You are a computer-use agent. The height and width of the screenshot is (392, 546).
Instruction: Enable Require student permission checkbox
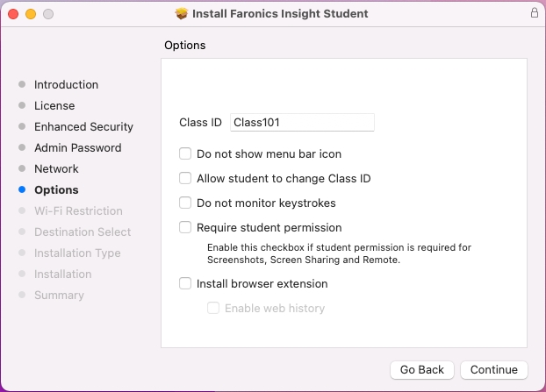click(185, 227)
